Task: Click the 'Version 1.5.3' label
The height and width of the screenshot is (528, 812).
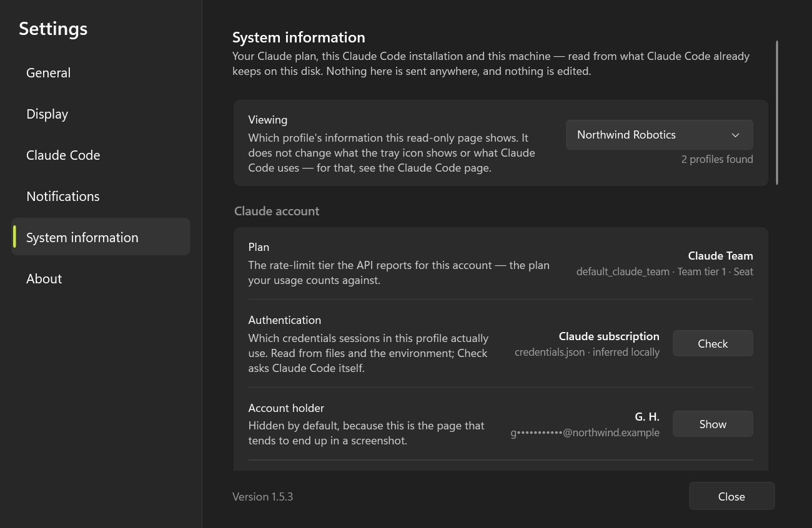Action: coord(262,497)
